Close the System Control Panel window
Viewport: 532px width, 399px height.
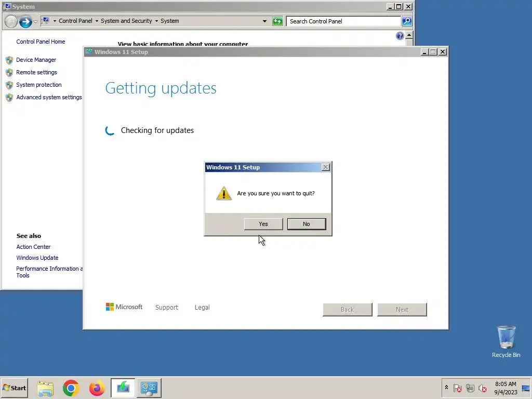[408, 6]
